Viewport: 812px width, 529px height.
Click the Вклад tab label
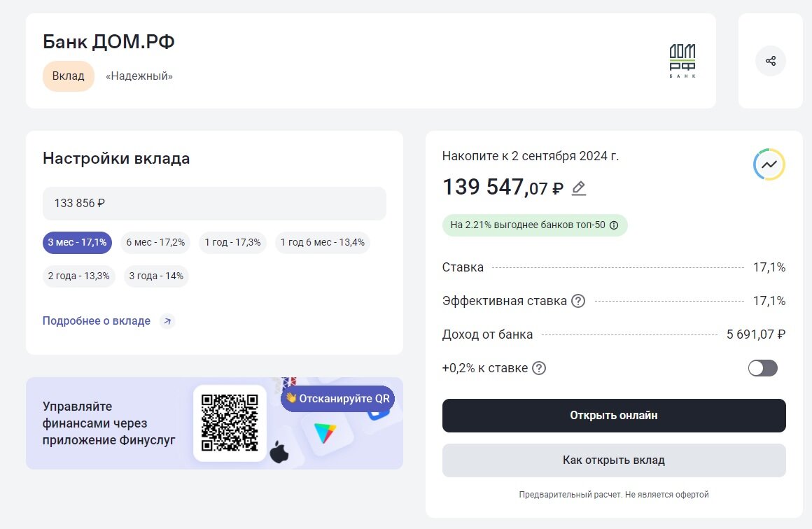(x=69, y=76)
